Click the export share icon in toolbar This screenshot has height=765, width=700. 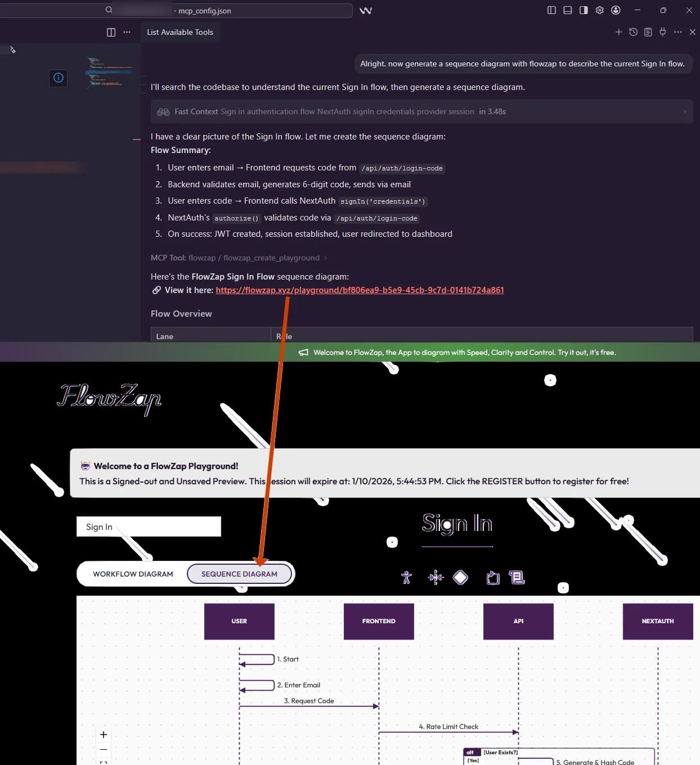point(493,578)
